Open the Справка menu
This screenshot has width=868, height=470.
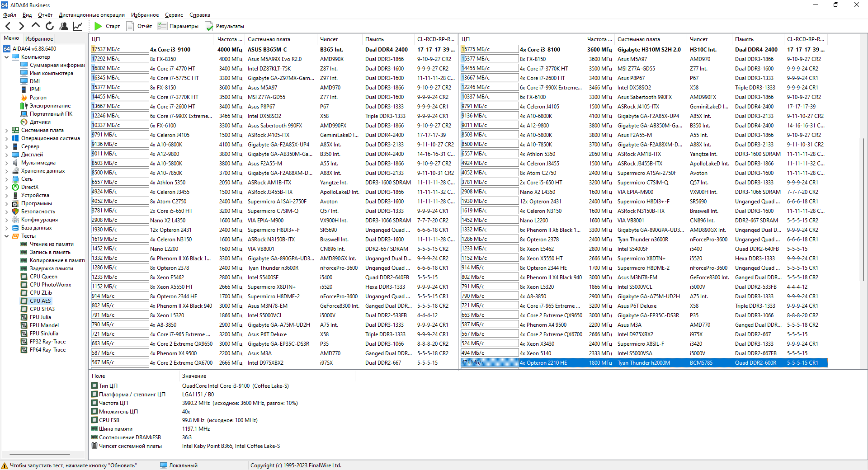tap(200, 15)
